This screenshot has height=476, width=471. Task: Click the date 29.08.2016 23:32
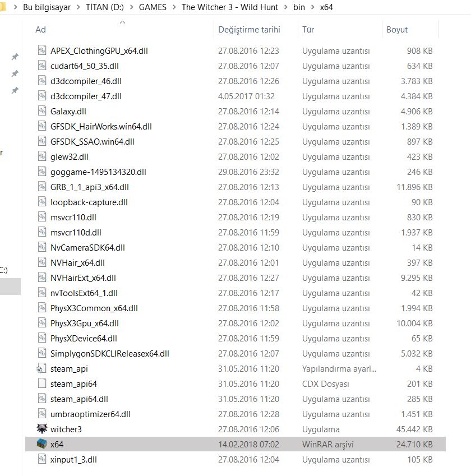tap(248, 172)
